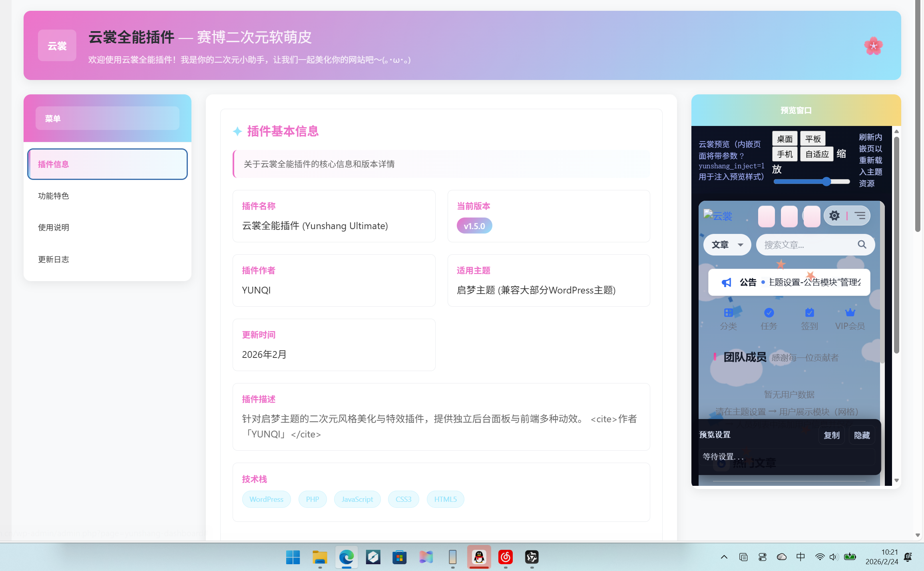Click the second pink button in preview header
The image size is (924, 571).
click(x=789, y=216)
